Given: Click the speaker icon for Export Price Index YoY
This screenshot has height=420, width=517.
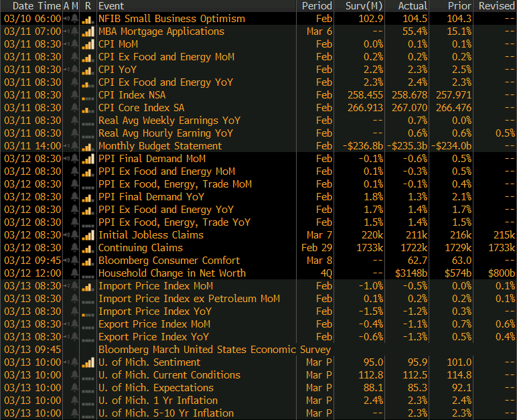Looking at the screenshot, I should 66,337.
